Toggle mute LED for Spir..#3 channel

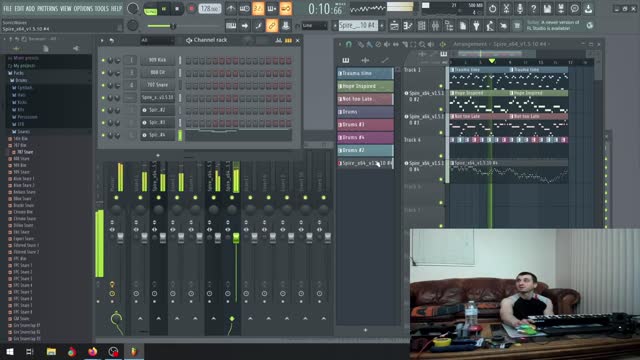tap(103, 122)
